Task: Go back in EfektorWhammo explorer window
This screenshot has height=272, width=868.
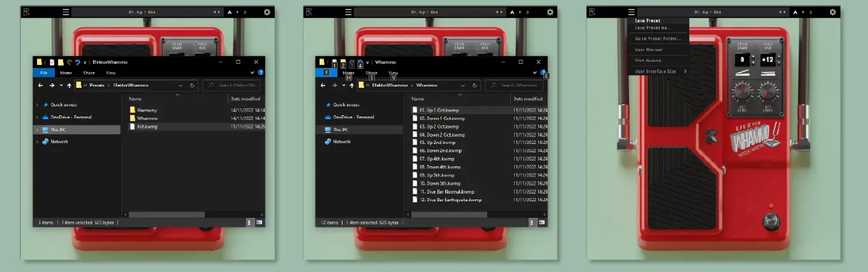Action: 40,85
